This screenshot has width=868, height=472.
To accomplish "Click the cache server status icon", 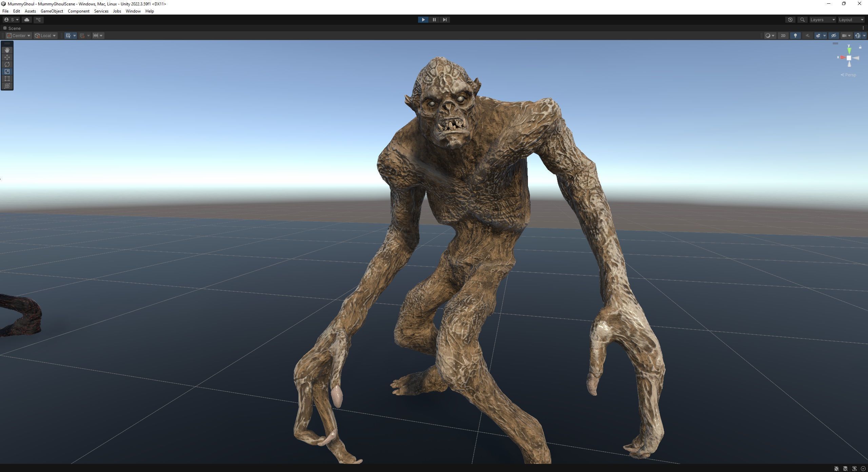I will [845, 469].
